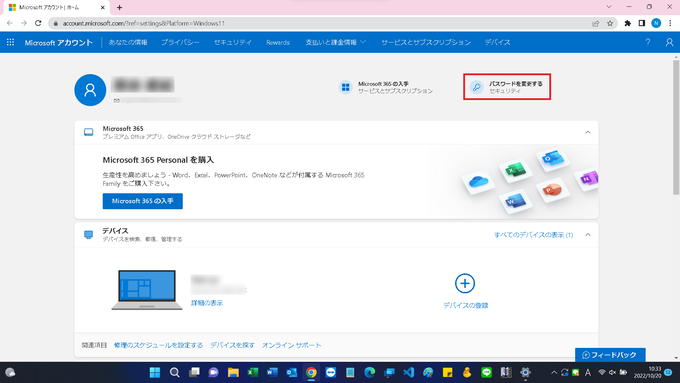Screen dimensions: 680x383
Task: Collapse the デバイス section
Action: click(588, 235)
